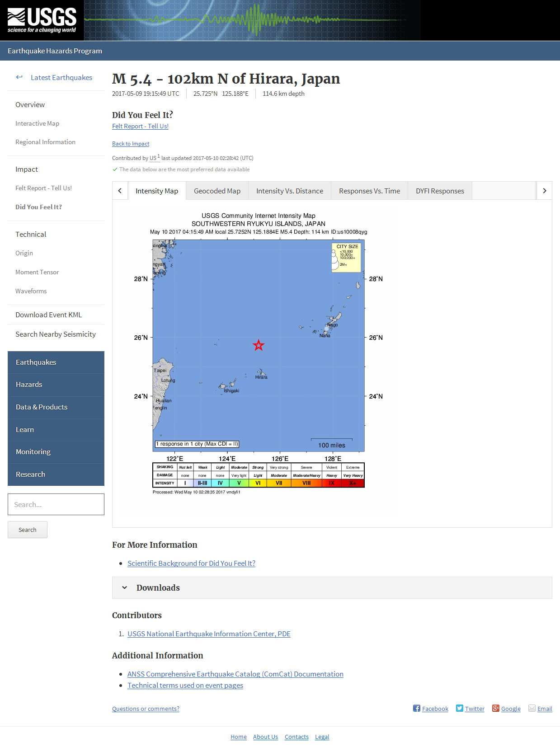This screenshot has width=560, height=747.
Task: Click the Facebook text link
Action: (x=435, y=709)
